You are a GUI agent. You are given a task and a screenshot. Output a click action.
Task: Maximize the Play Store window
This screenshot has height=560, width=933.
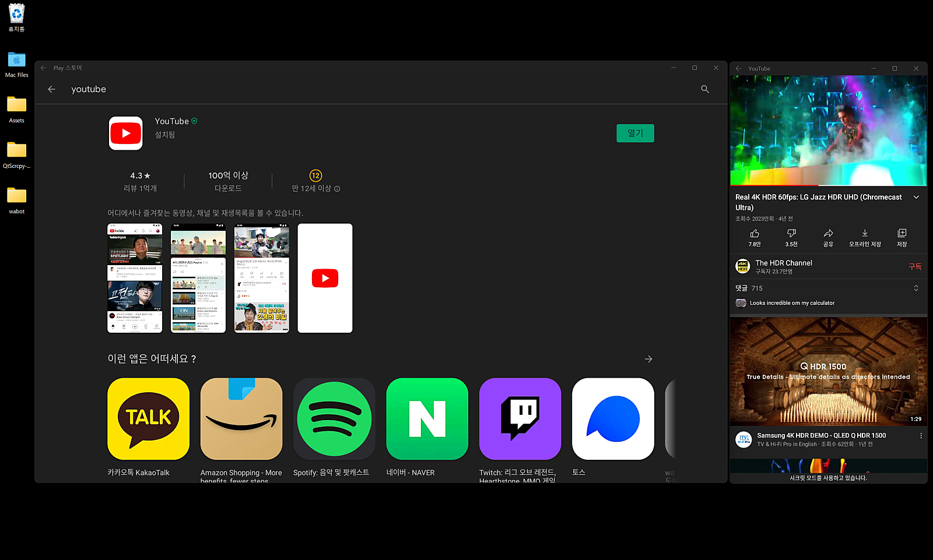[695, 68]
